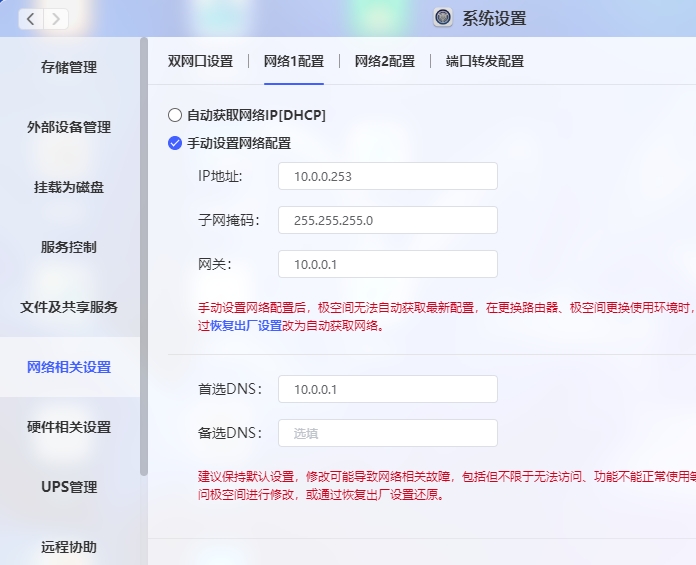Select 挂载为磁盘 sidebar item

69,187
